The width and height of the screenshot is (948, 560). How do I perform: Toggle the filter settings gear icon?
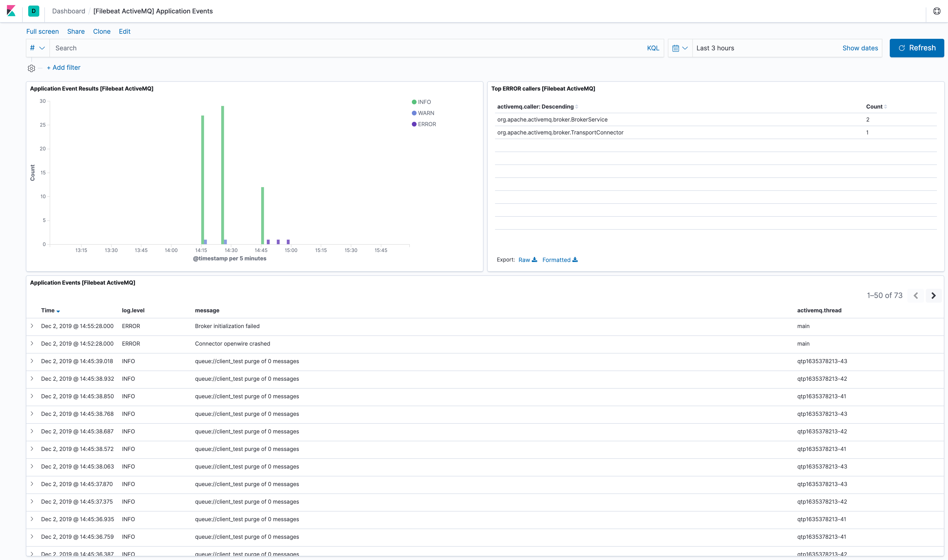(x=31, y=67)
